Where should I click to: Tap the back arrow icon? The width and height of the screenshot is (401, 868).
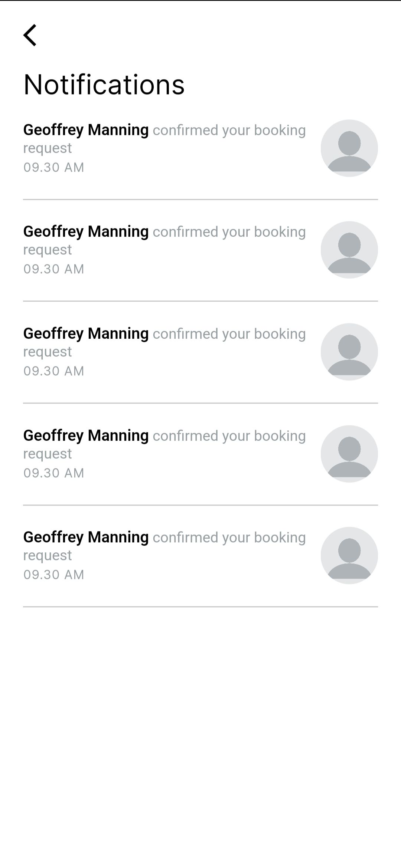coord(30,35)
